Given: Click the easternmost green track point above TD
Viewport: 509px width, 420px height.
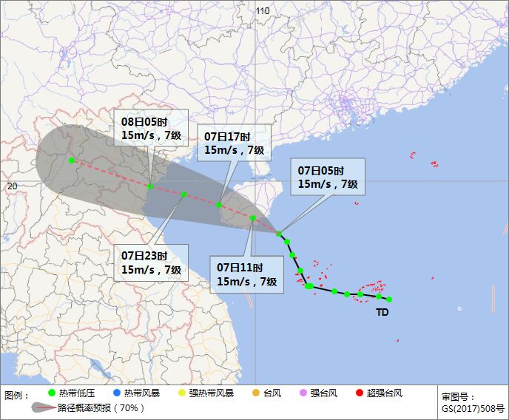Looking at the screenshot, I should coord(389,299).
